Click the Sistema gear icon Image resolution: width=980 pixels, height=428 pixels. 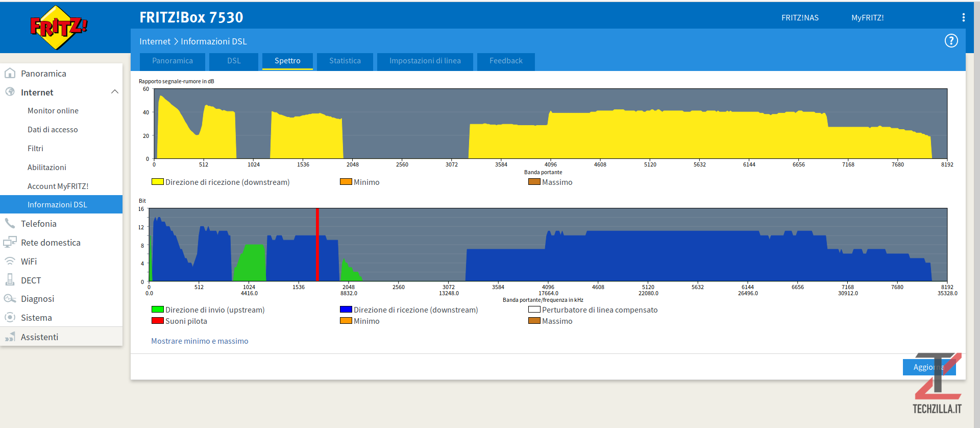[x=10, y=318]
